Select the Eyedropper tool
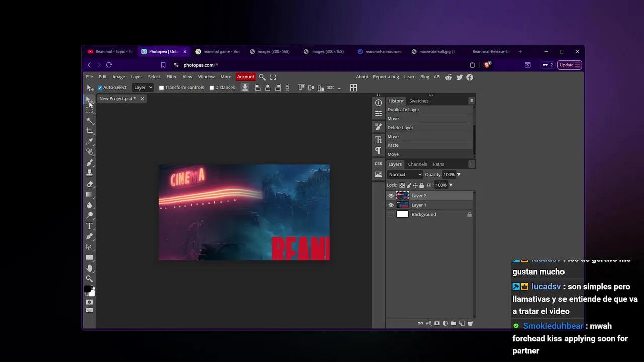This screenshot has width=644, height=362. click(x=89, y=141)
